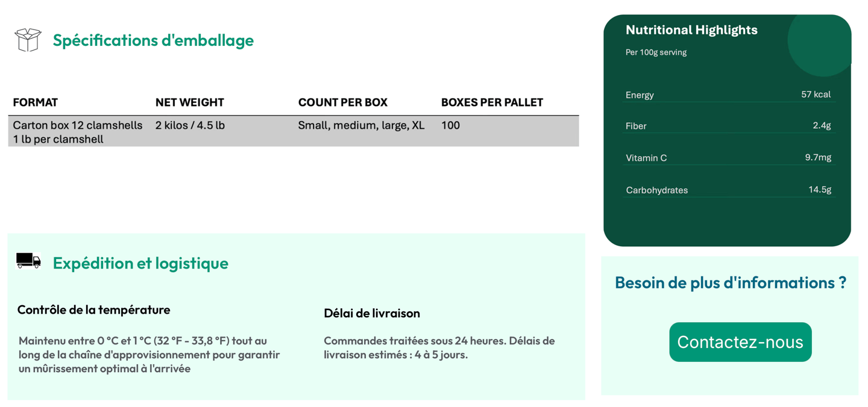Click the Besoin de plus d'informations heading

(730, 282)
